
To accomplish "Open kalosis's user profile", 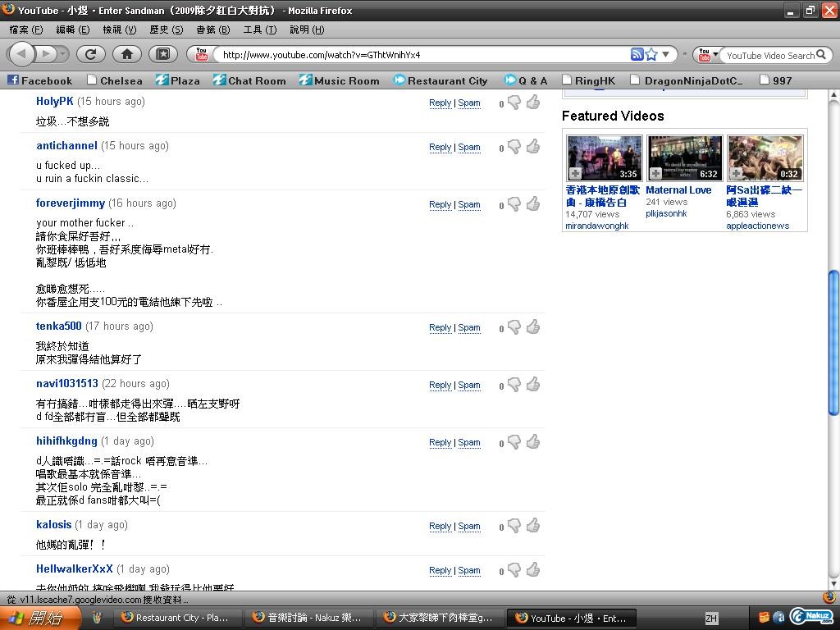I will (x=53, y=524).
